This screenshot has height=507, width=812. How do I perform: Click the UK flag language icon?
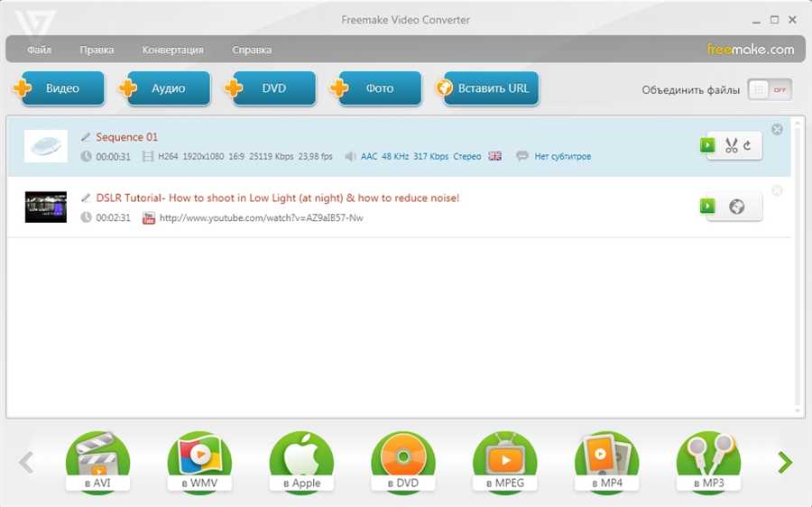[495, 156]
